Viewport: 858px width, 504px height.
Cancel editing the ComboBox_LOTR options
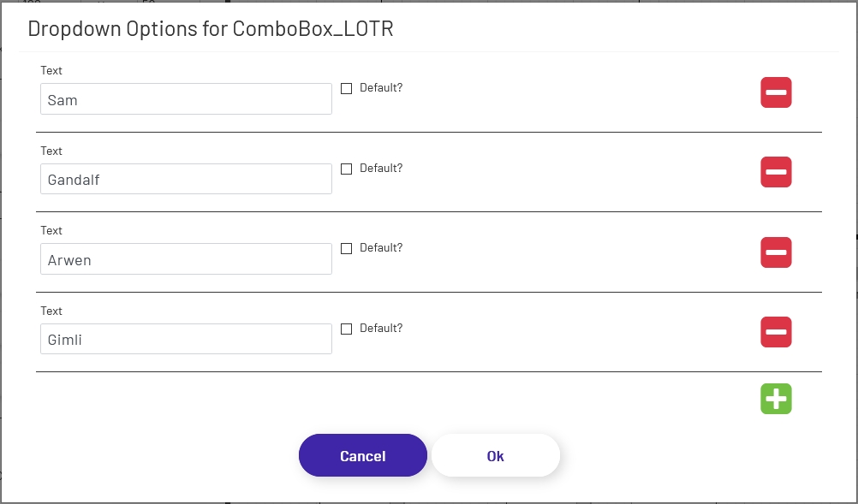(x=362, y=455)
